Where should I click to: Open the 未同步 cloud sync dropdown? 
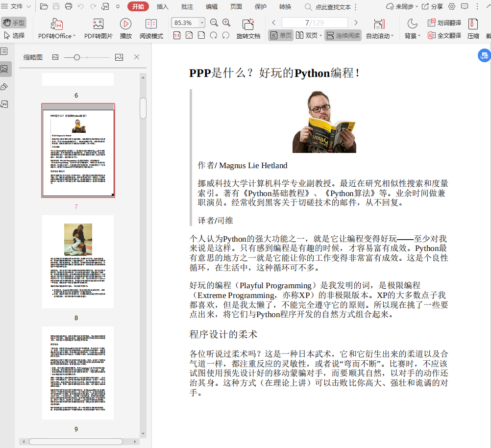coord(402,6)
